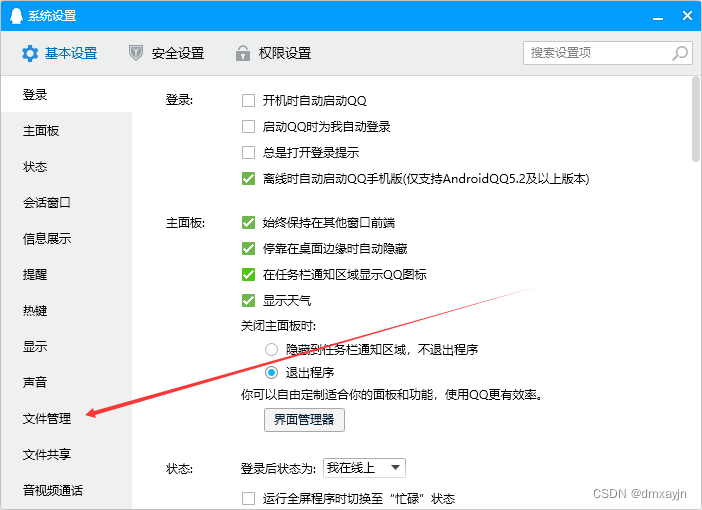Uncheck the 显示天气 checkbox
702x510 pixels.
tap(248, 300)
